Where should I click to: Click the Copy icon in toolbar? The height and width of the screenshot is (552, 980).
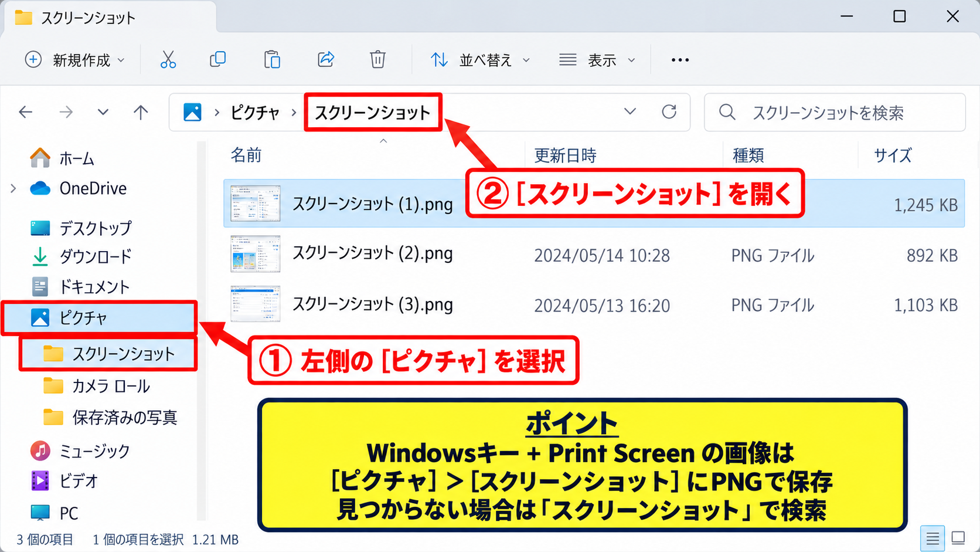(x=217, y=59)
